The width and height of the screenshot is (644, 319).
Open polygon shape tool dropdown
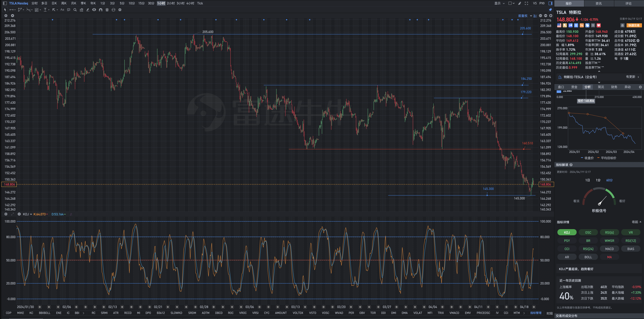click(x=24, y=10)
